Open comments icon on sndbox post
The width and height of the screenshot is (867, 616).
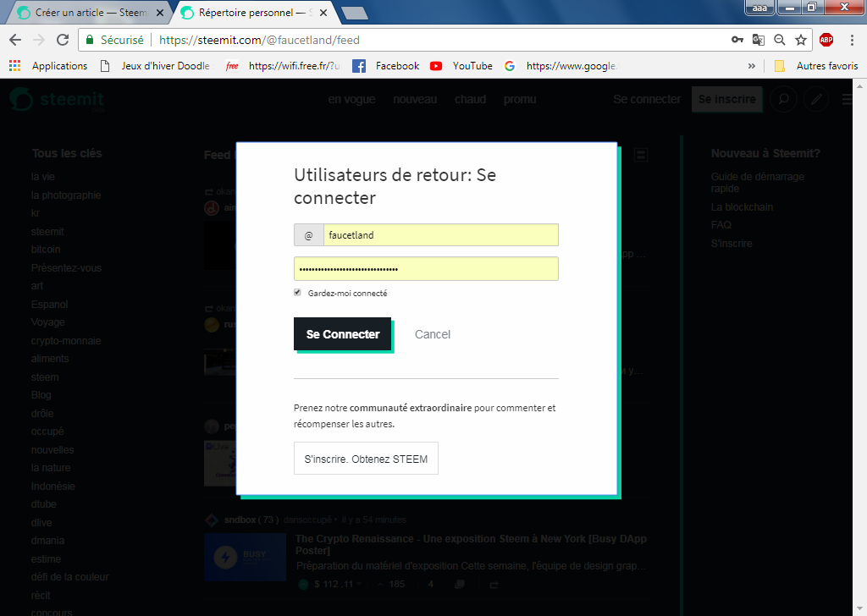tap(460, 585)
